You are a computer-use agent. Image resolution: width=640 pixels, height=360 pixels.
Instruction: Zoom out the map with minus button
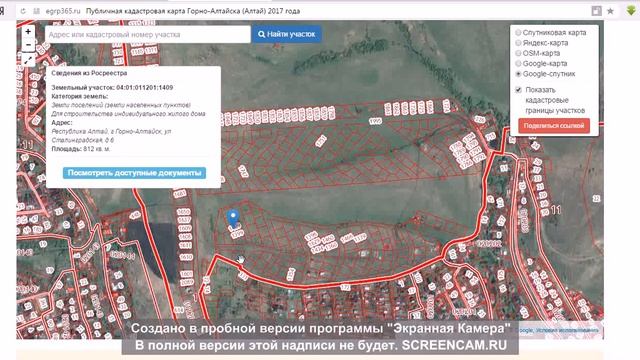[x=28, y=45]
